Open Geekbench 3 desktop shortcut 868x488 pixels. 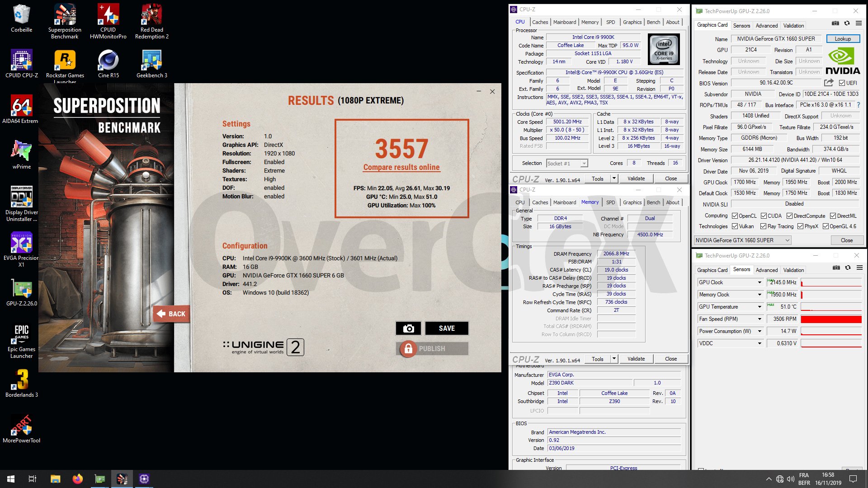pos(151,64)
